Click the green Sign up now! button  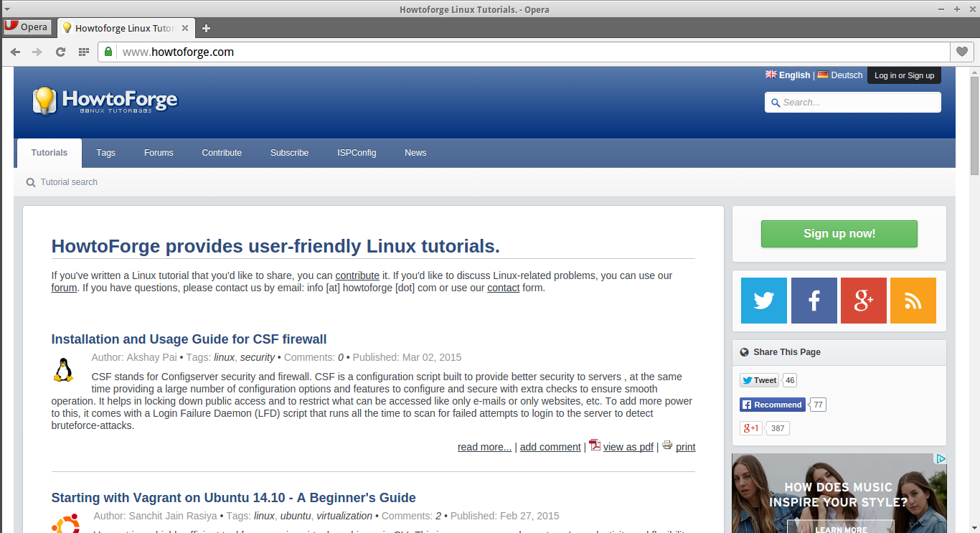839,234
